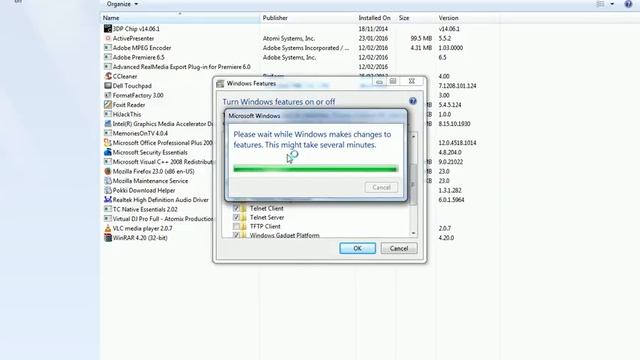
Task: Click the Pokki Download Helper icon
Action: [x=108, y=190]
